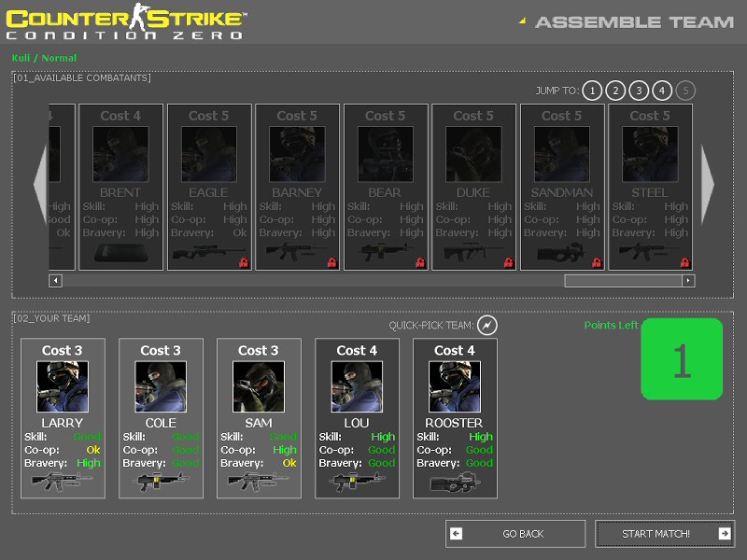
Task: Click the red lock icon on Sandman's card
Action: (597, 262)
